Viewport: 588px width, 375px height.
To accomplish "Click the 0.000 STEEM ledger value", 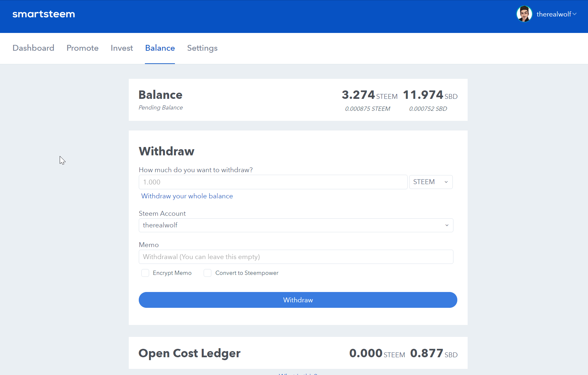I will (x=377, y=353).
